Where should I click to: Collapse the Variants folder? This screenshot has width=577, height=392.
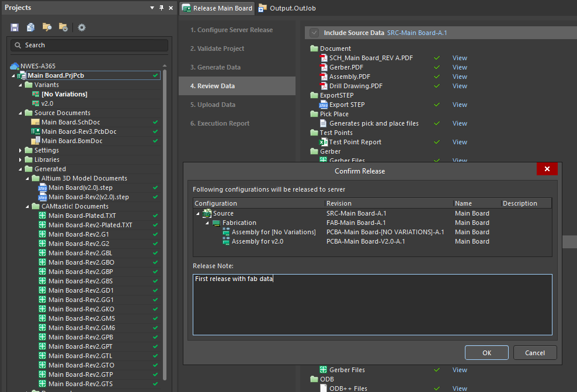pyautogui.click(x=20, y=85)
